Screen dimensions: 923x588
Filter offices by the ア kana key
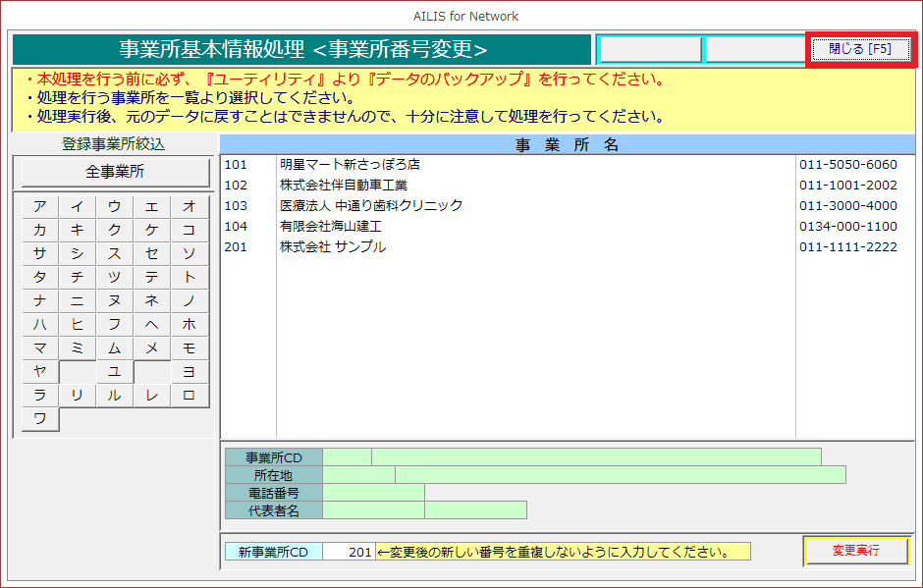pyautogui.click(x=40, y=206)
